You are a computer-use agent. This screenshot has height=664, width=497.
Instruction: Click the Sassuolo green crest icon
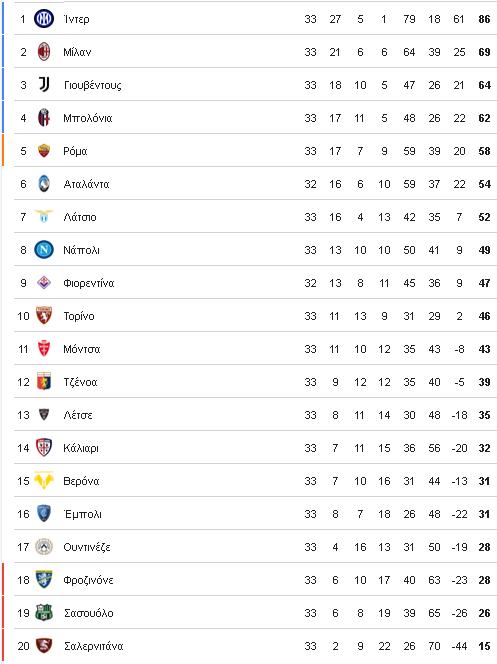44,612
